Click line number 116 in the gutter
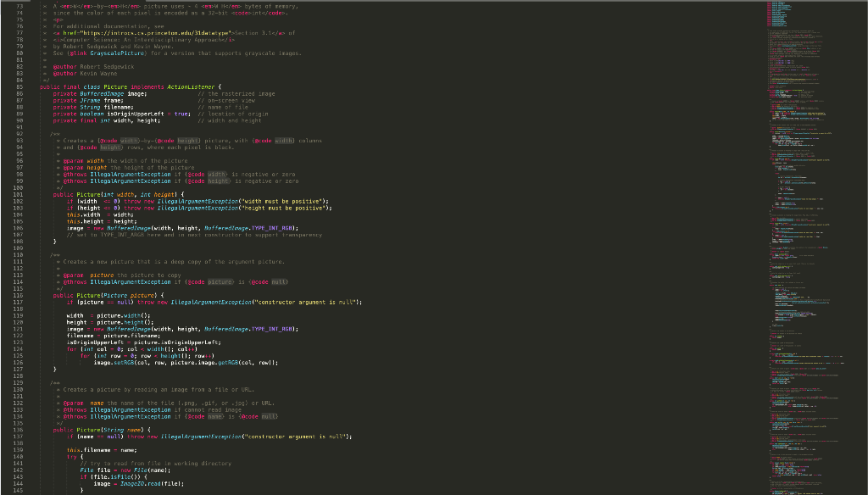868x495 pixels. [19, 296]
